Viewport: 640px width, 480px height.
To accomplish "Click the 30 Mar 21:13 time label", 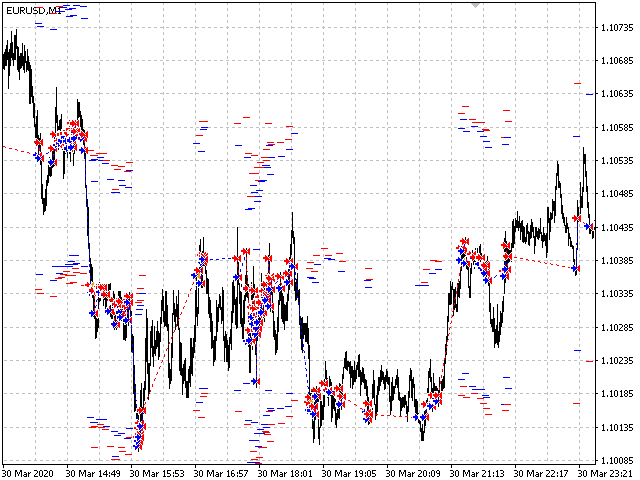I will (477, 473).
